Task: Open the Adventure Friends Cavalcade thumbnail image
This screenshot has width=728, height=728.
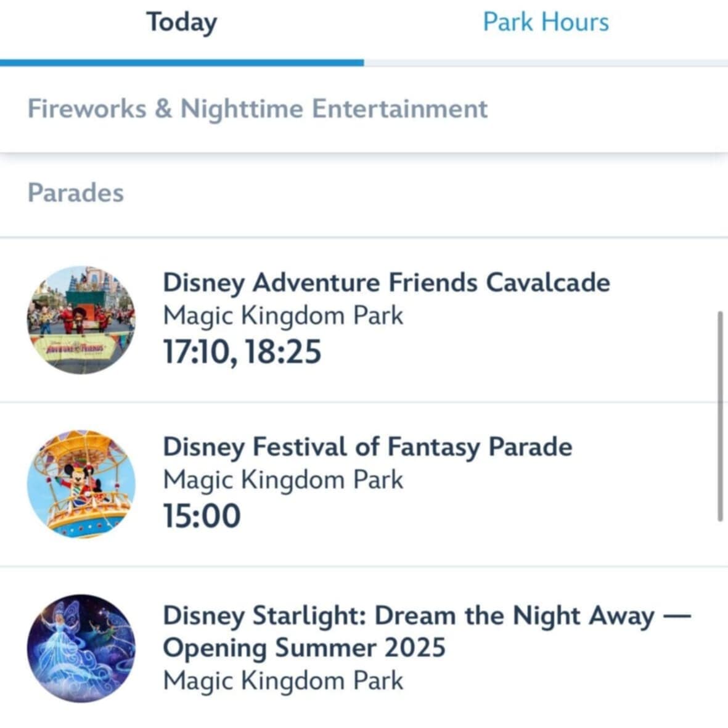Action: click(x=81, y=320)
